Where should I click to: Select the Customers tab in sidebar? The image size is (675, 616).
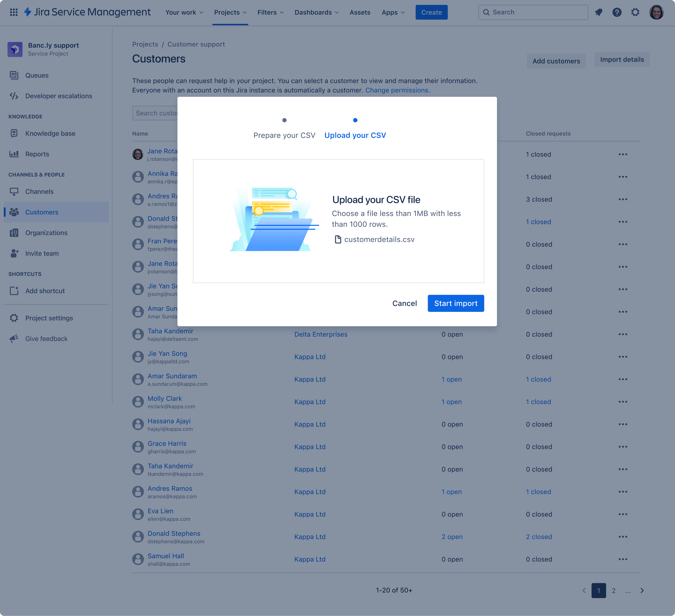tap(41, 212)
